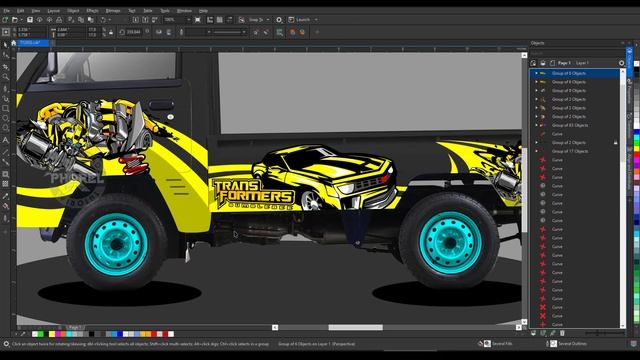Select the Color Eyedropper tool
This screenshot has width=640, height=360.
(x=5, y=196)
